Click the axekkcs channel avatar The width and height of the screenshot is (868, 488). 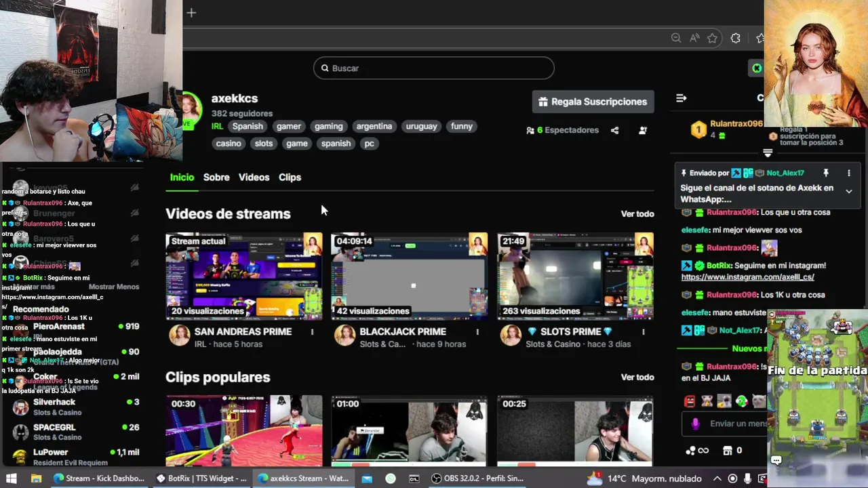190,108
